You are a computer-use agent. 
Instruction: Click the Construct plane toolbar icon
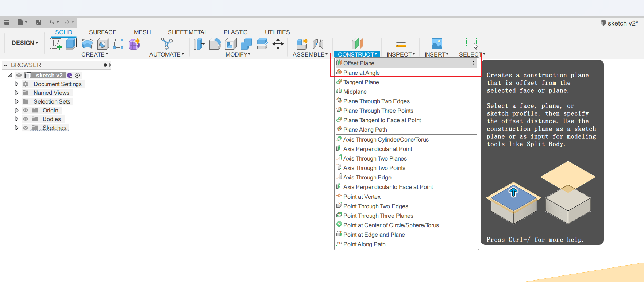(x=358, y=43)
